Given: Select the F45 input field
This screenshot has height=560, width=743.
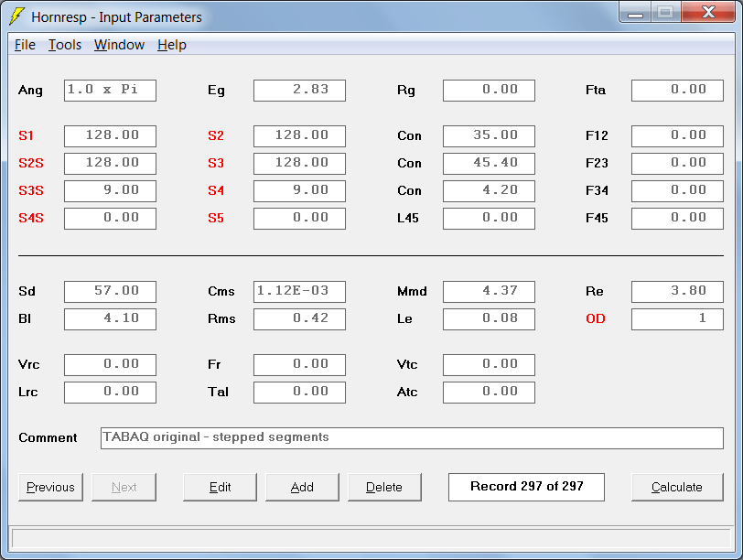Looking at the screenshot, I should tap(678, 219).
